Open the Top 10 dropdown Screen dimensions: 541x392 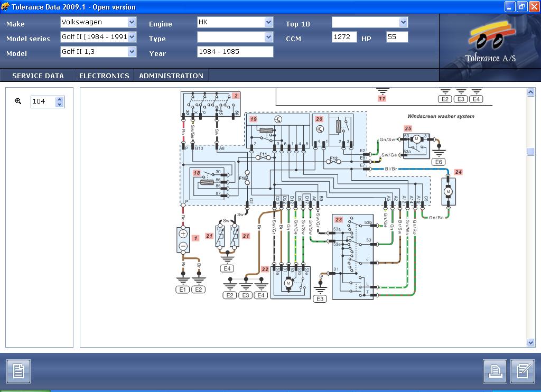[403, 22]
